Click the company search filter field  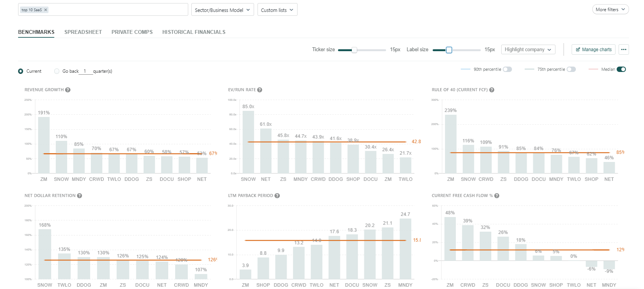[x=103, y=10]
